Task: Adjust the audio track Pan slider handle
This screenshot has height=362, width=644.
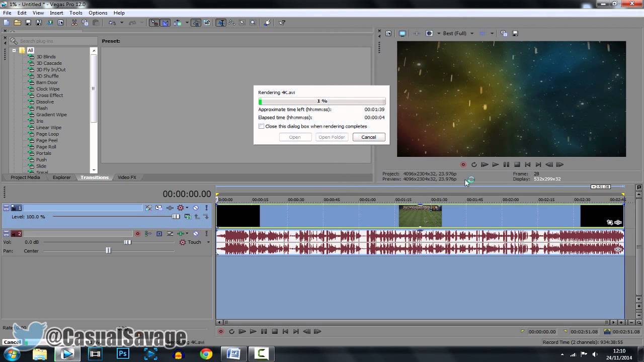Action: 108,250
